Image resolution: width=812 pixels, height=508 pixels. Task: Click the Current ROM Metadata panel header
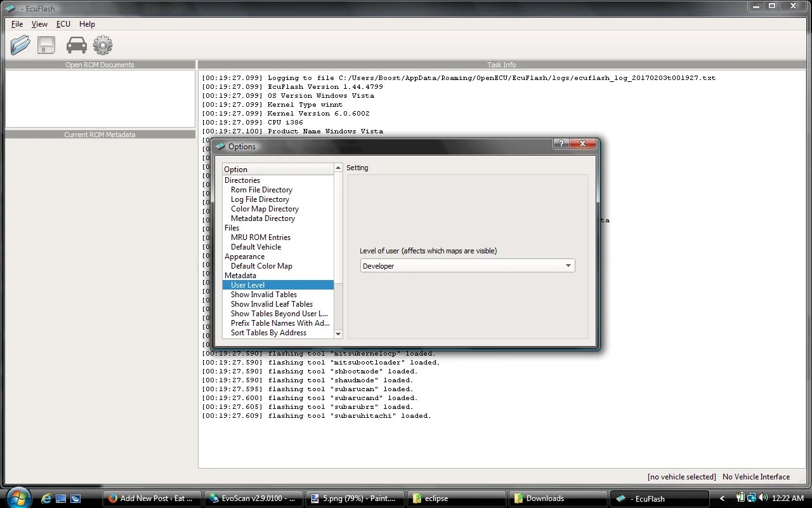click(100, 135)
